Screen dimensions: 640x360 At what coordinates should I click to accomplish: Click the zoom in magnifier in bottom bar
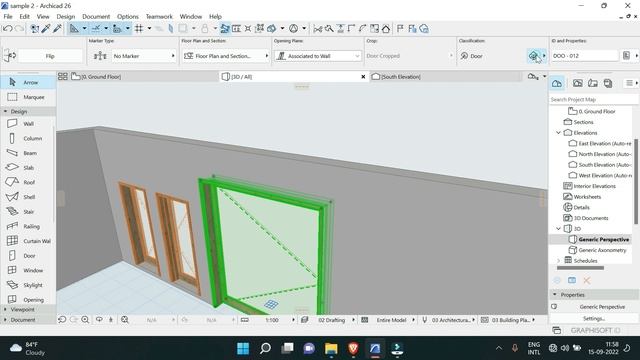85,320
